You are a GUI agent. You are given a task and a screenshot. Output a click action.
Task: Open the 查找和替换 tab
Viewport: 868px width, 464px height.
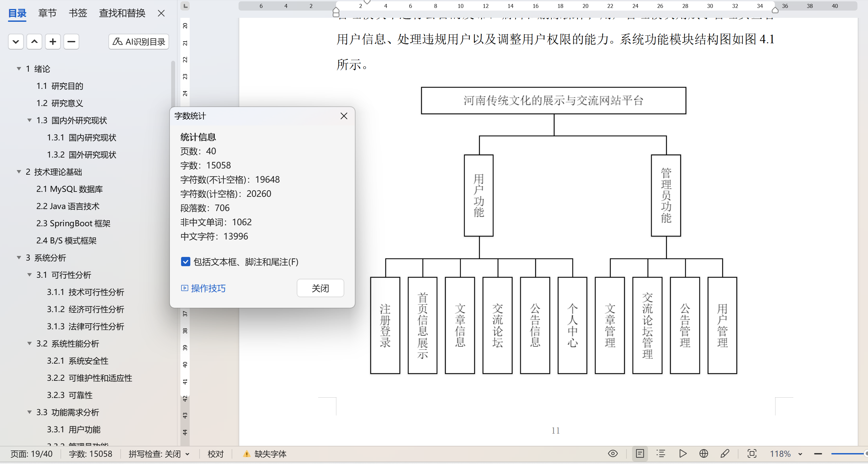(x=122, y=13)
